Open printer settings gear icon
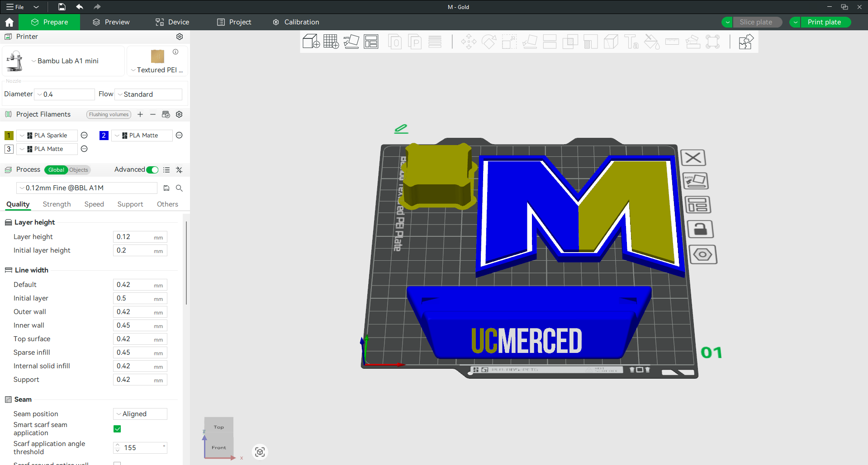The width and height of the screenshot is (868, 465). pyautogui.click(x=180, y=37)
